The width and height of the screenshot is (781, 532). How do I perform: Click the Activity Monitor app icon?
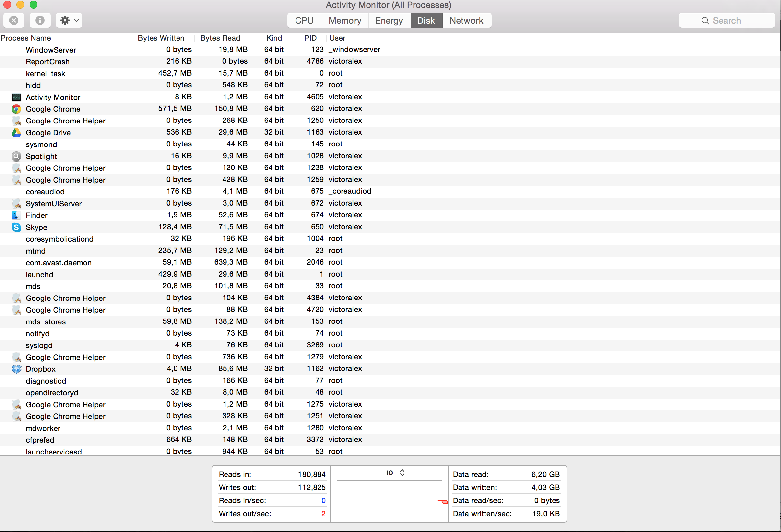click(x=16, y=97)
